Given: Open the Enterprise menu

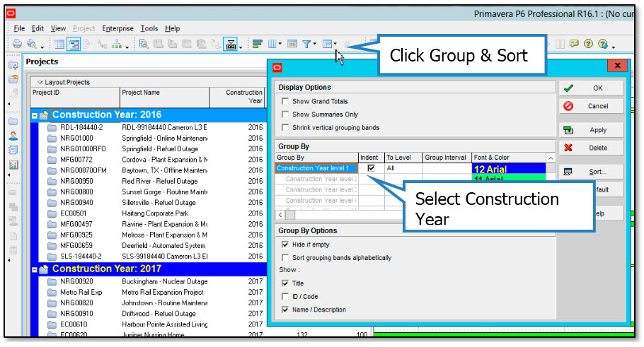Looking at the screenshot, I should point(118,28).
